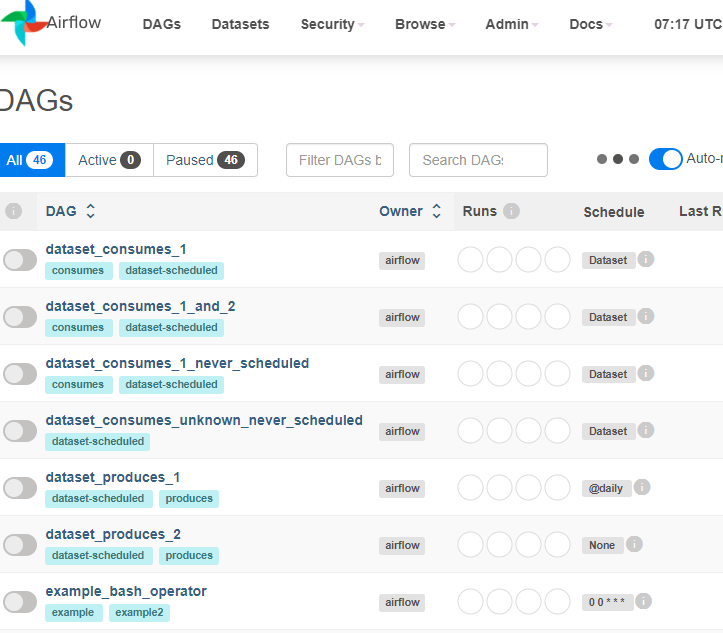Click airflow owner badge for dataset_consumes_1
The height and width of the screenshot is (633, 723).
click(x=402, y=260)
